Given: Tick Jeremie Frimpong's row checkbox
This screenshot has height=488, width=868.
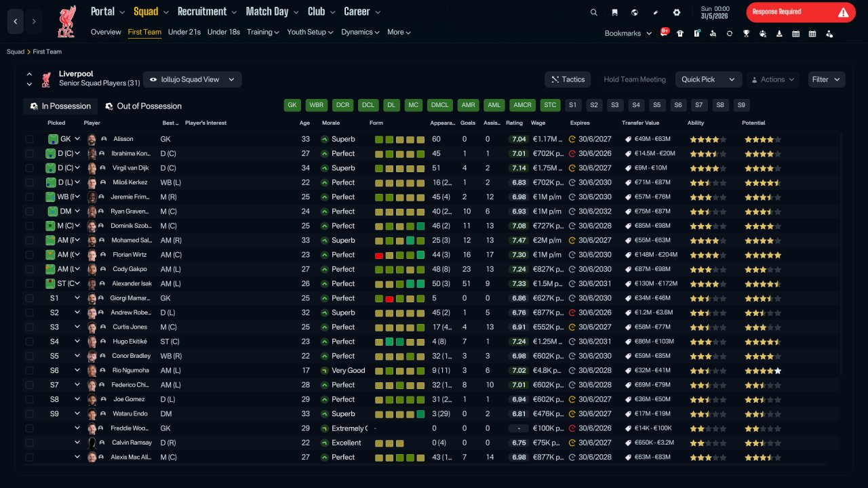Looking at the screenshot, I should coord(29,197).
